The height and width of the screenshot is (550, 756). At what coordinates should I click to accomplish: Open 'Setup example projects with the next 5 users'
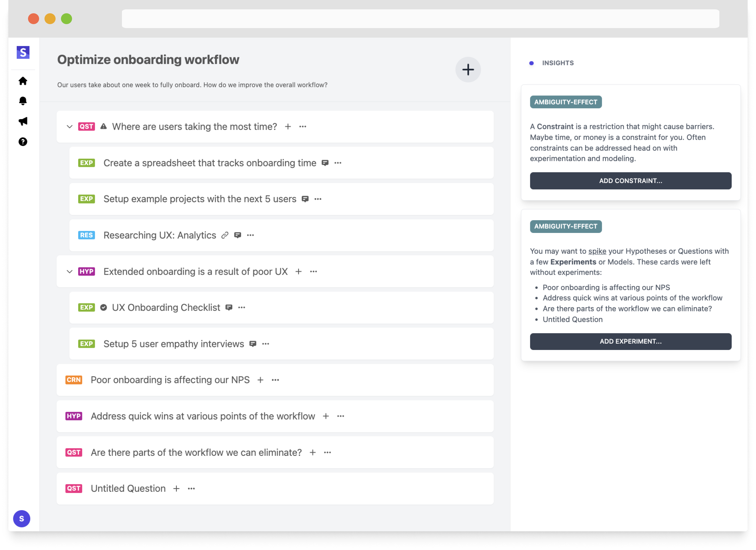point(200,199)
